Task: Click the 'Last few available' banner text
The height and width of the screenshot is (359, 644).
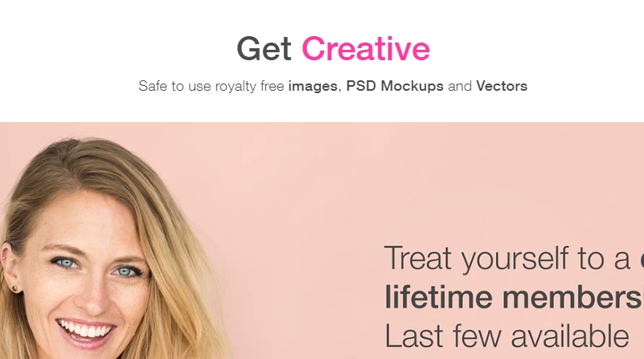Action: click(x=507, y=336)
